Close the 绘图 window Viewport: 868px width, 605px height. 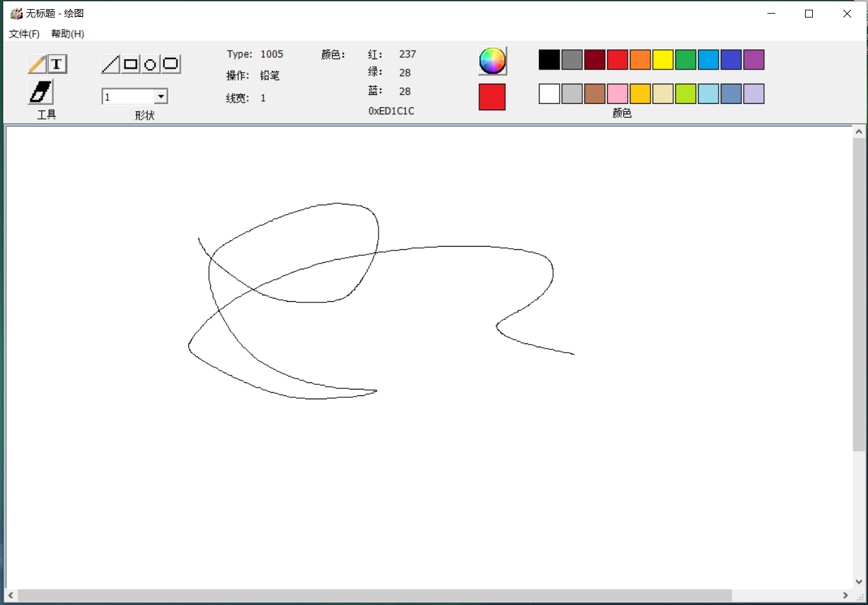pos(847,13)
